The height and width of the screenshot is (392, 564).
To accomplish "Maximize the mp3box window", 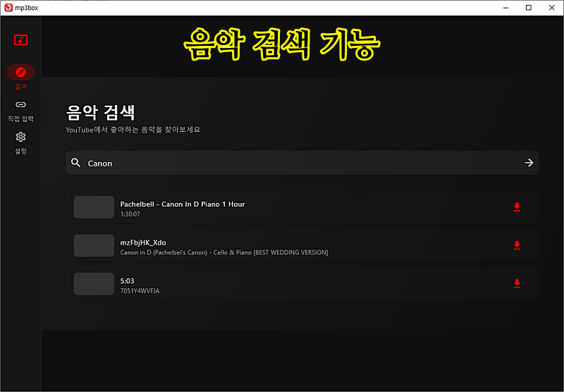I will click(x=528, y=8).
